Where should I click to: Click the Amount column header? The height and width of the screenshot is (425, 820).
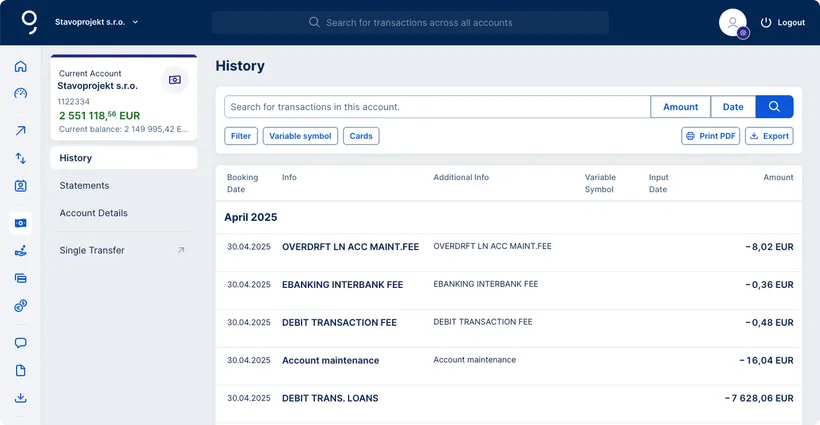tap(778, 177)
